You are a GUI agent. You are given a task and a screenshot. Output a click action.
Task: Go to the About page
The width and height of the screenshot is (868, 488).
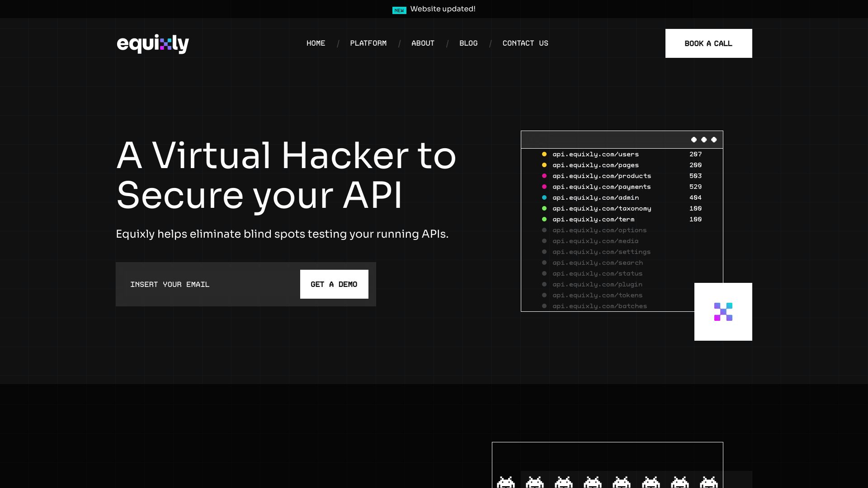click(x=423, y=43)
